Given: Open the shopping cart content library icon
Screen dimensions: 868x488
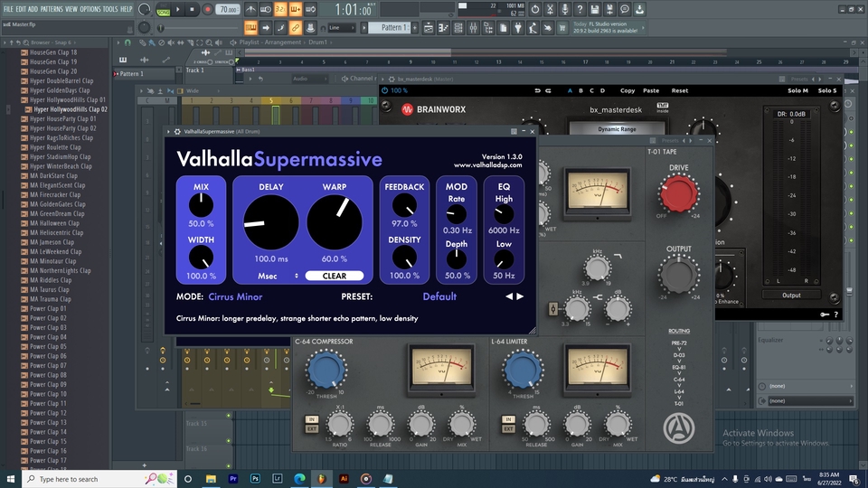Looking at the screenshot, I should coord(563,28).
